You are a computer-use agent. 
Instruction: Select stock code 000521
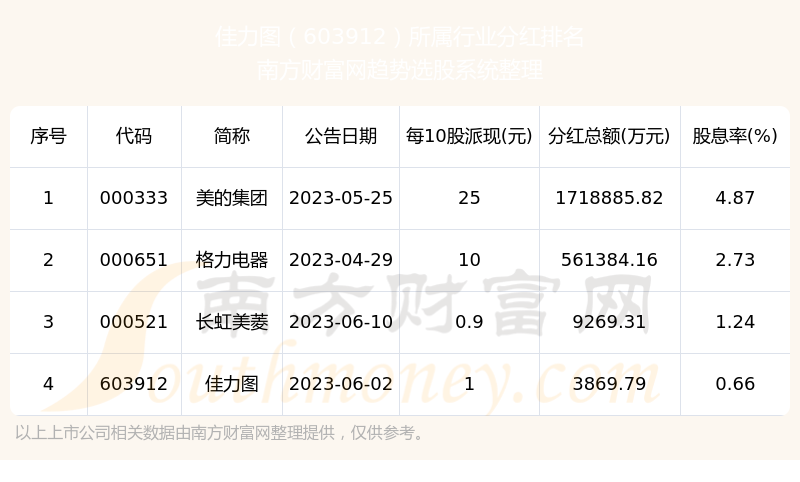(x=134, y=322)
